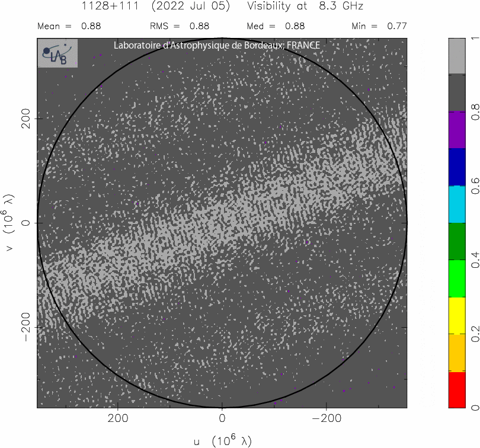Click the LAB logo in the plot corner
Screen dimensions: 480x448
(57, 53)
